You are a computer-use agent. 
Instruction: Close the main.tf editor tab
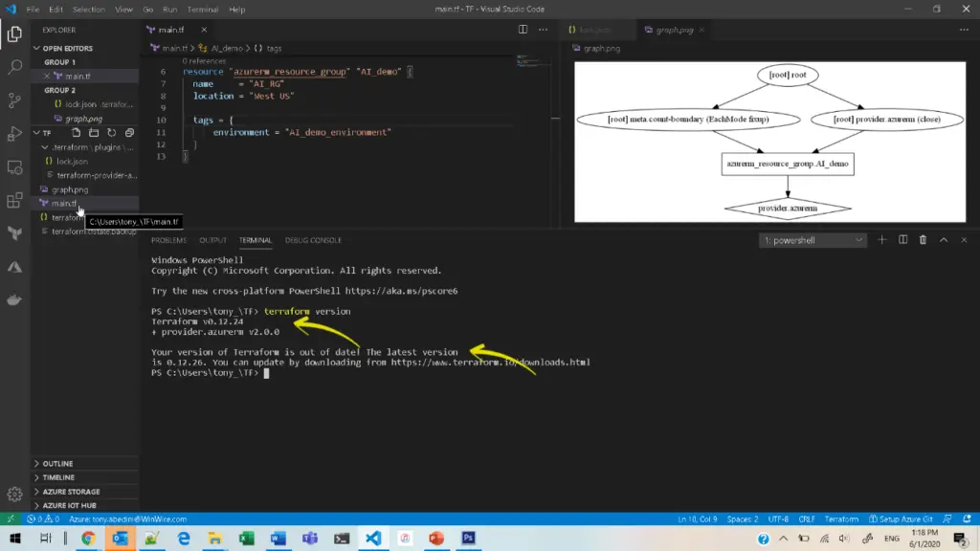pos(204,30)
